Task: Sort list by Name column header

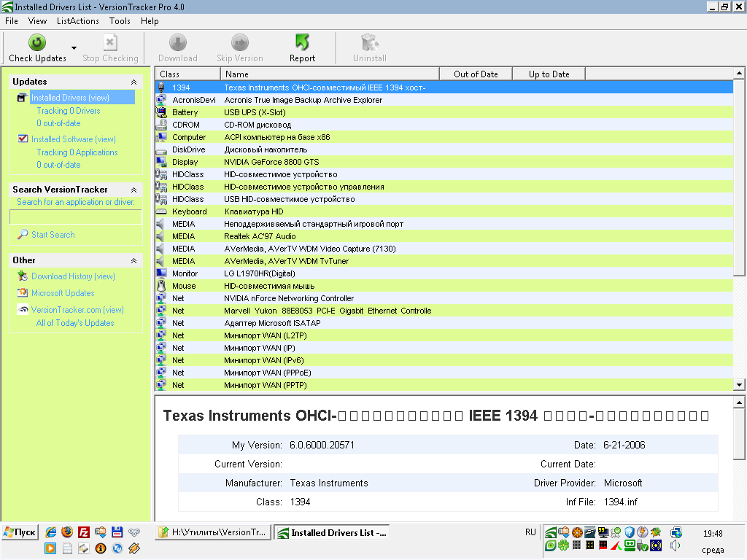Action: [330, 74]
